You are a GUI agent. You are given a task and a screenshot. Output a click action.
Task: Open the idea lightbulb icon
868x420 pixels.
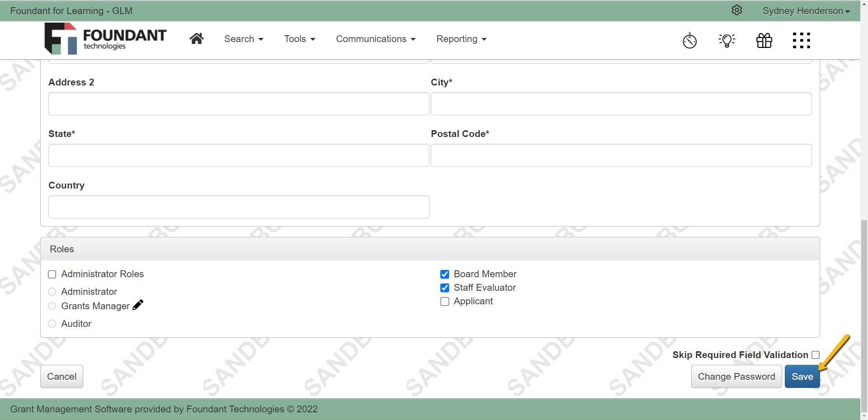[x=726, y=40]
